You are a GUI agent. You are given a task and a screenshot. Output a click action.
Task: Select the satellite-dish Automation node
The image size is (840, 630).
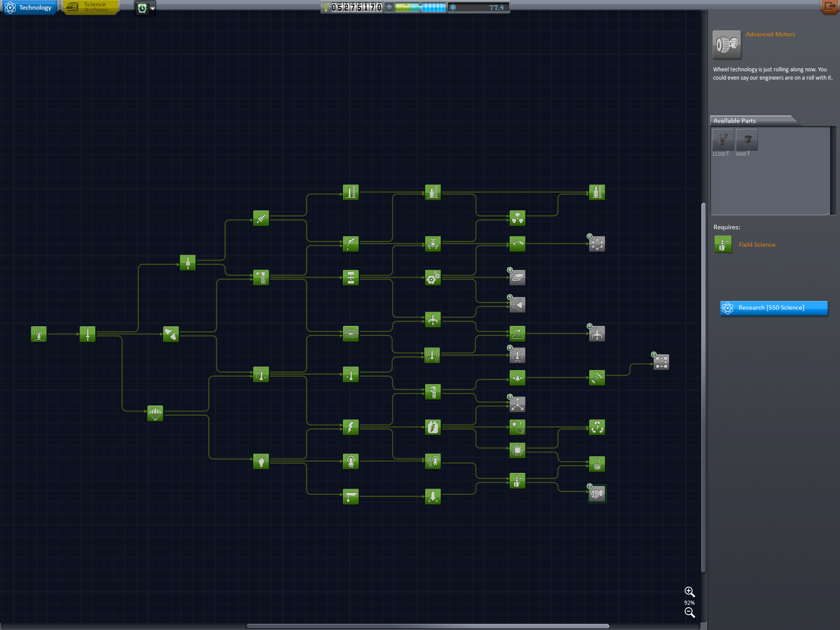pyautogui.click(x=597, y=378)
